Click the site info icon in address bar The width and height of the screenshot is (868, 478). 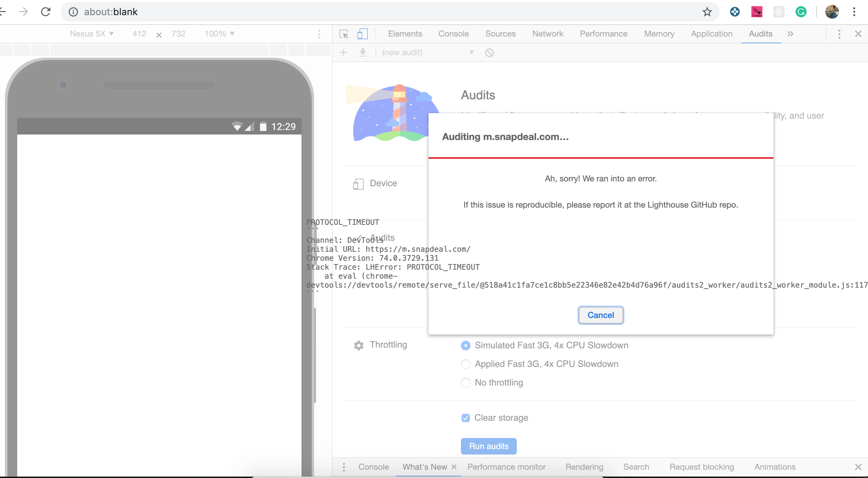(x=73, y=12)
